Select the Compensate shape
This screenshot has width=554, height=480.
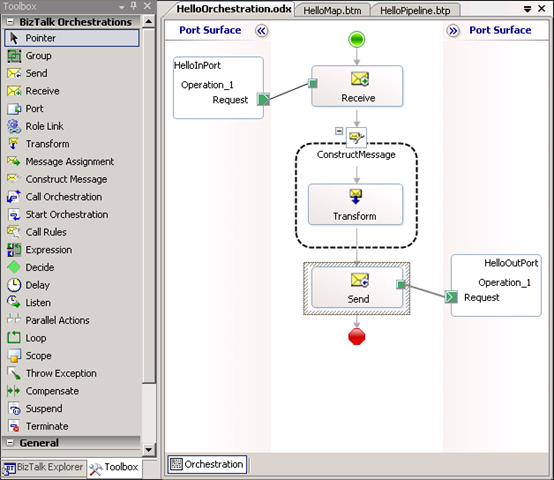[x=72, y=391]
